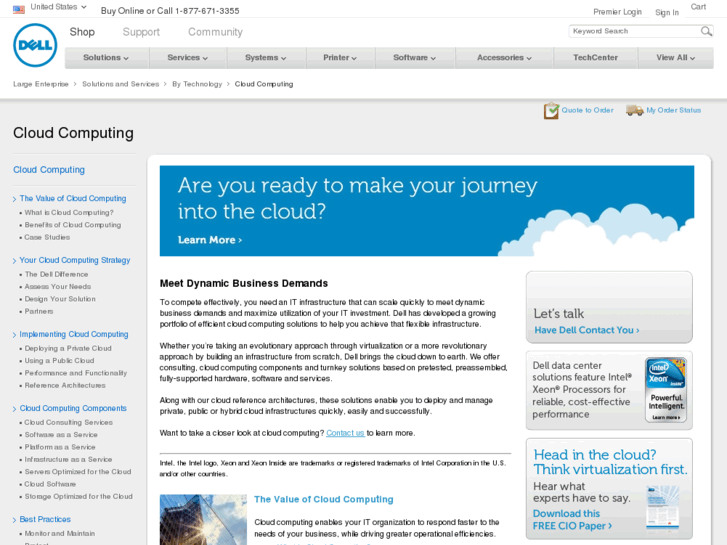Switch to the Community tab

click(215, 32)
